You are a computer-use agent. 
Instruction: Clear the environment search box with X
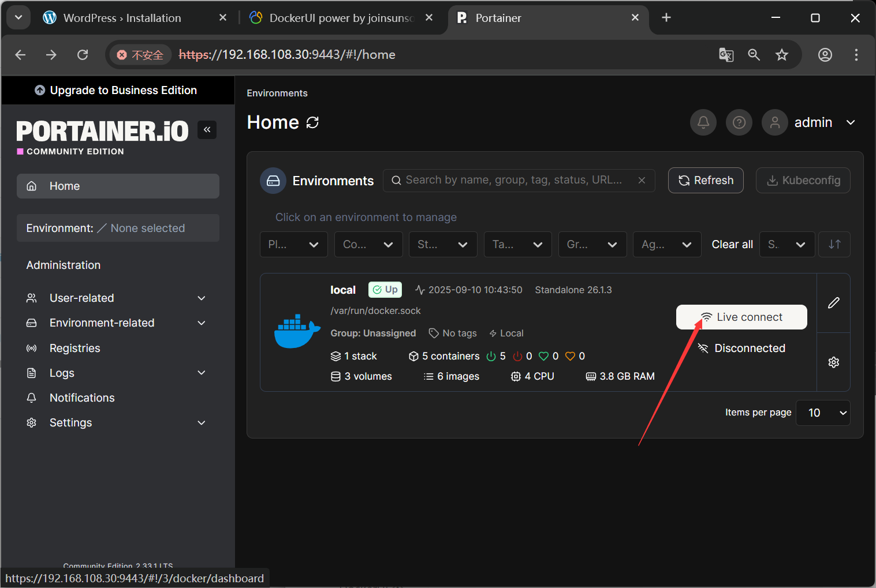[x=642, y=180]
